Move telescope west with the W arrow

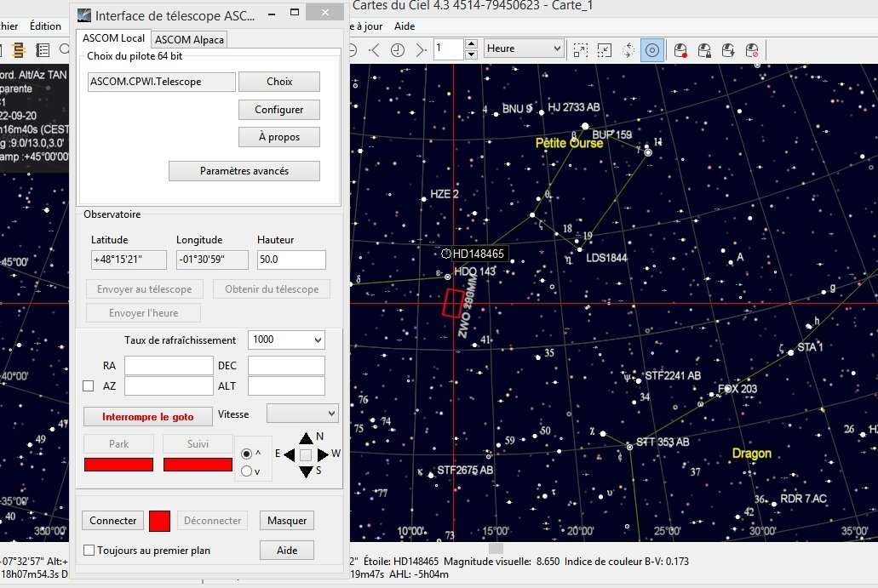pos(323,455)
